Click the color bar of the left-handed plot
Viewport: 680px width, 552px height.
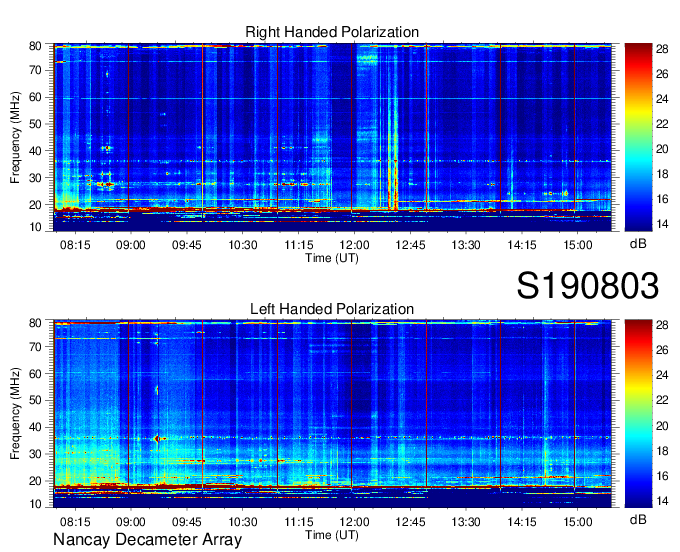638,413
